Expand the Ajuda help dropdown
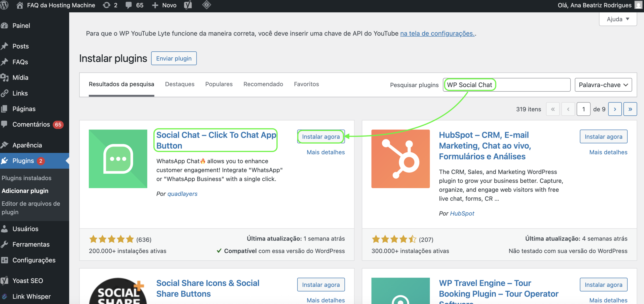 click(618, 19)
